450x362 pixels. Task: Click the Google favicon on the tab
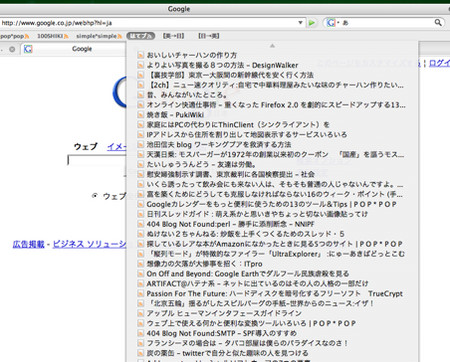pyautogui.click(x=28, y=49)
